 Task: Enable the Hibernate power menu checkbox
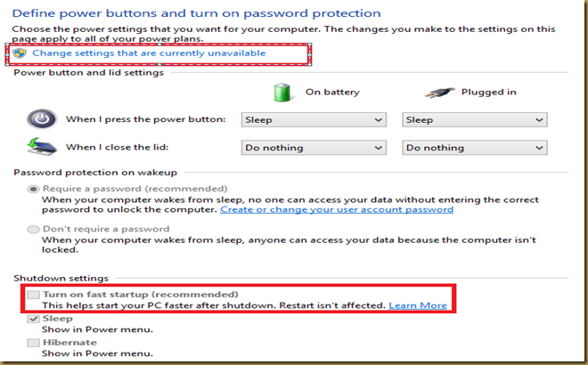click(34, 342)
